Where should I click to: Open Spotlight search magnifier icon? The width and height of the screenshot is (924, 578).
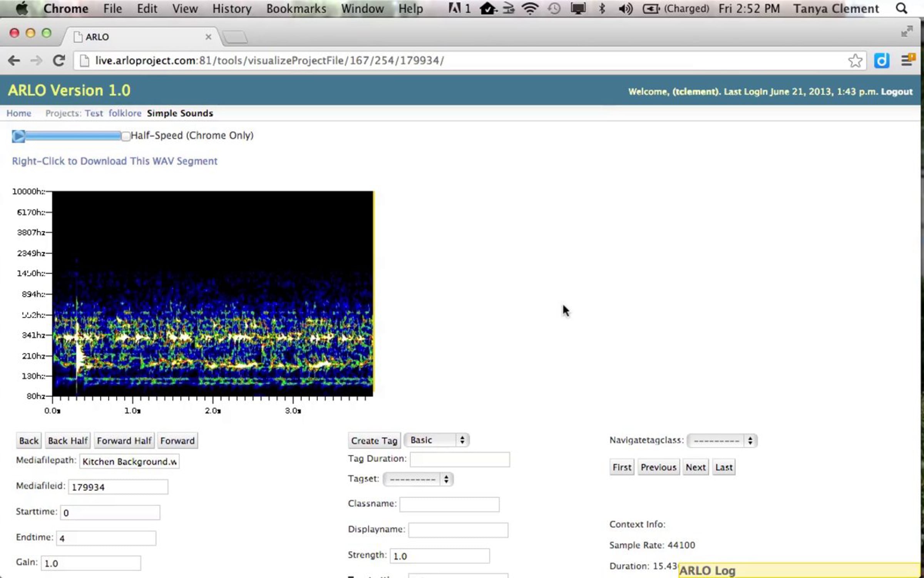pyautogui.click(x=902, y=8)
